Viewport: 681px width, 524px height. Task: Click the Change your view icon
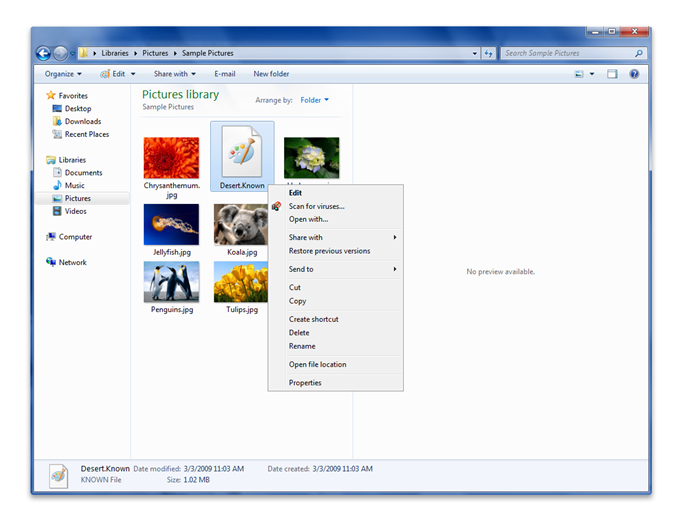pos(579,74)
